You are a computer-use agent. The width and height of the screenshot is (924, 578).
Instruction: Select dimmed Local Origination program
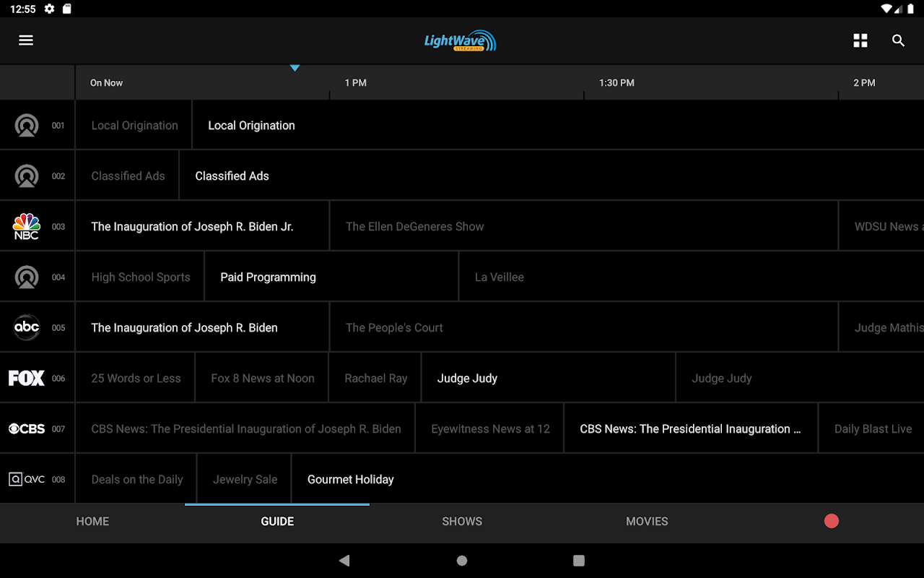click(x=134, y=126)
